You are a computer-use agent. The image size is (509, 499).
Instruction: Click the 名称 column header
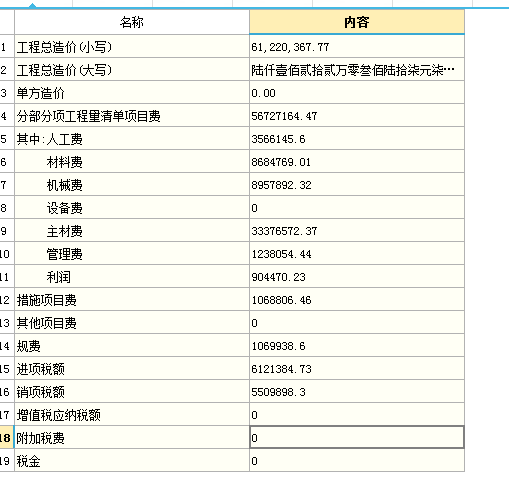pos(132,22)
